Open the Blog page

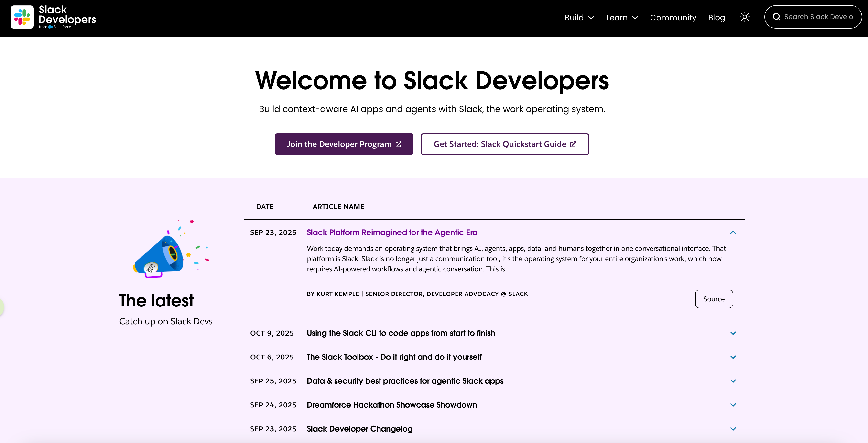pos(716,18)
